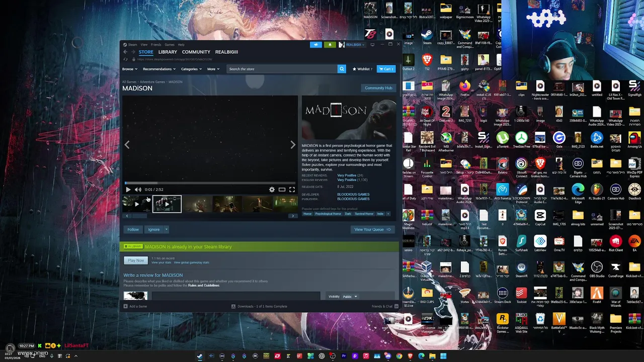Open the View your stats link
644x362 pixels.
[x=162, y=262]
